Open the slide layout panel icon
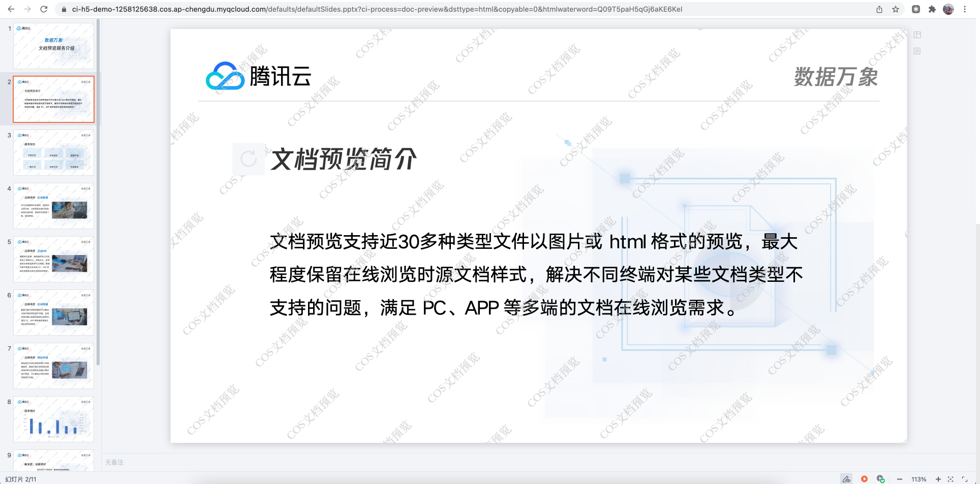Screen dimensions: 980x484 (917, 35)
